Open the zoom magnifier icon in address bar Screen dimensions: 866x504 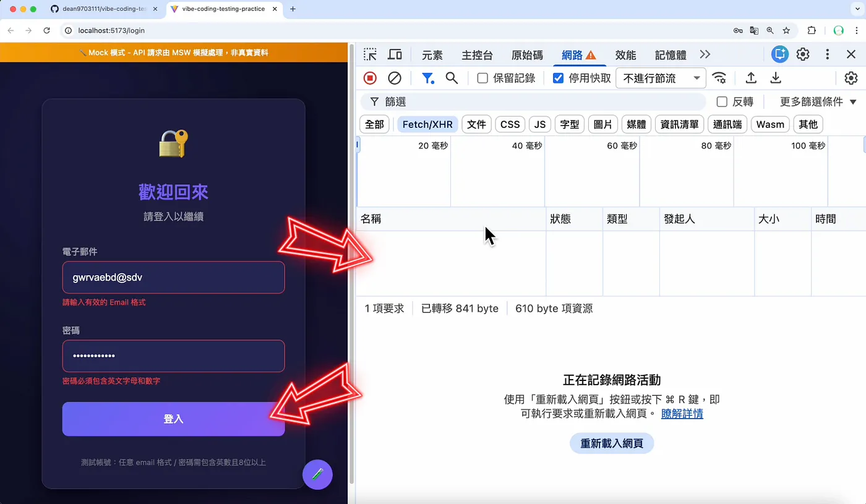pos(770,30)
